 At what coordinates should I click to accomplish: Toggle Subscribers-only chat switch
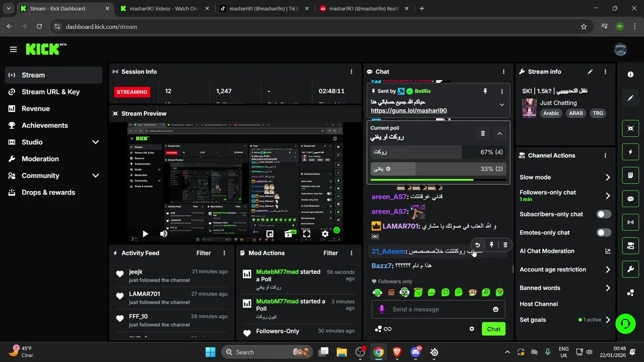604,214
